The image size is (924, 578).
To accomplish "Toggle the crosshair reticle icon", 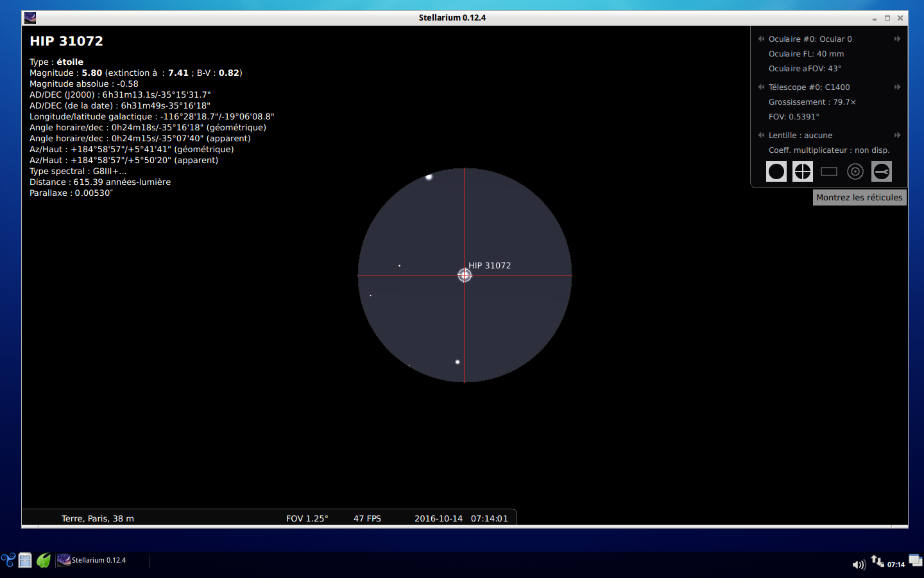I will pos(803,171).
